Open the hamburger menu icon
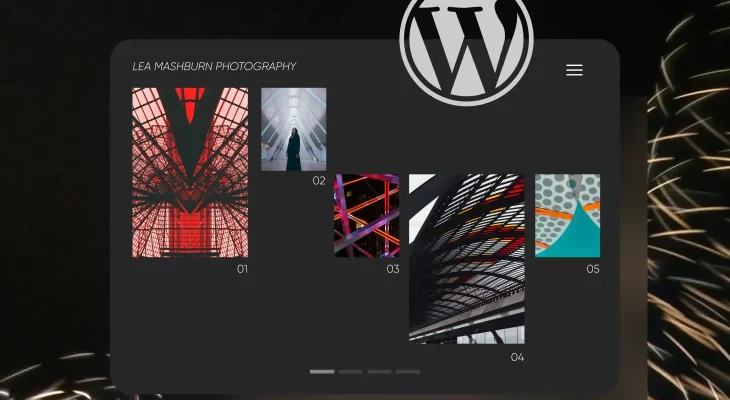 point(574,70)
